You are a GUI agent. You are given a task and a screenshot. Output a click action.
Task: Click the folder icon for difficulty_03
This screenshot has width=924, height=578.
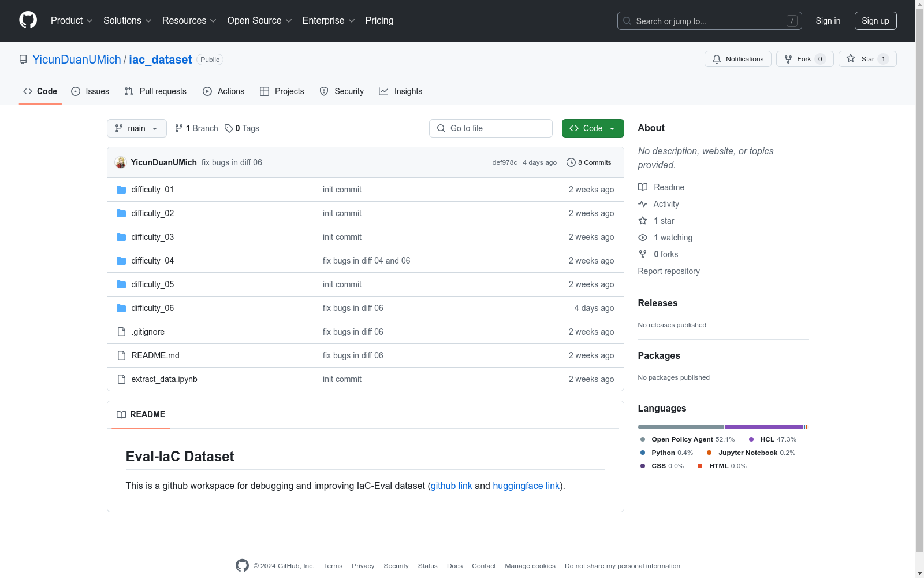click(121, 237)
